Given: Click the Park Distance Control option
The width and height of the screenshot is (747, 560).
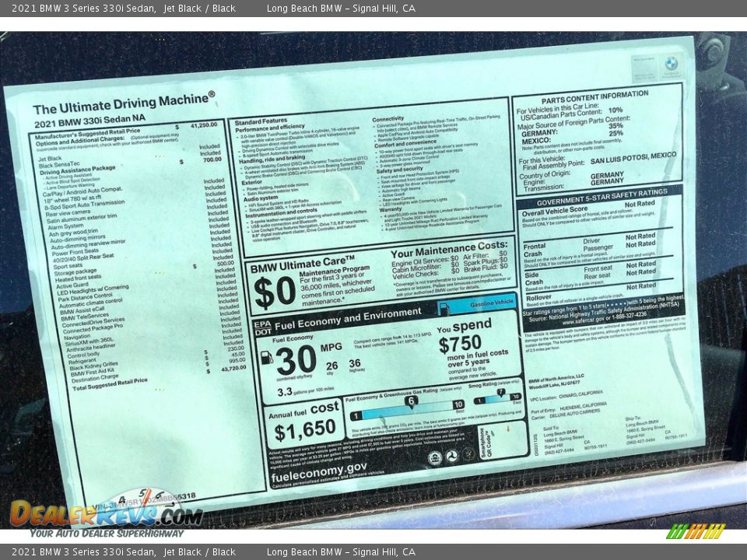Looking at the screenshot, I should click(85, 298).
